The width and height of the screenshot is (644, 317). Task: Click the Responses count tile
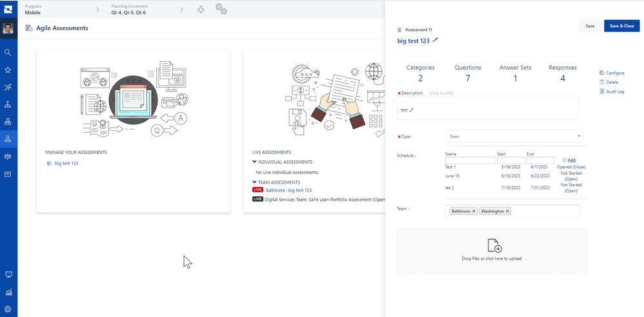[563, 73]
